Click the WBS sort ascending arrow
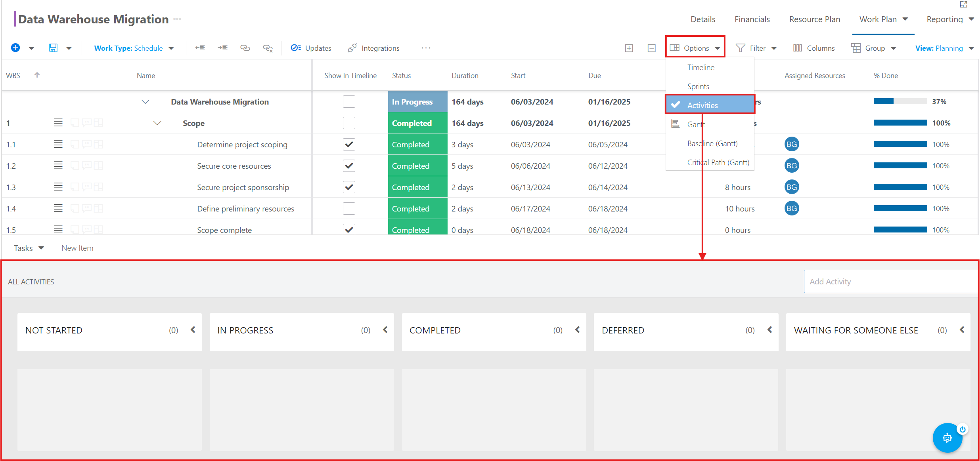 pos(37,75)
